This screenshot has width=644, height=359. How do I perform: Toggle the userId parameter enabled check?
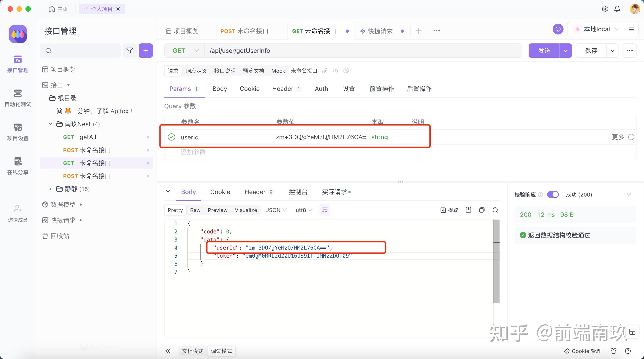pyautogui.click(x=172, y=137)
